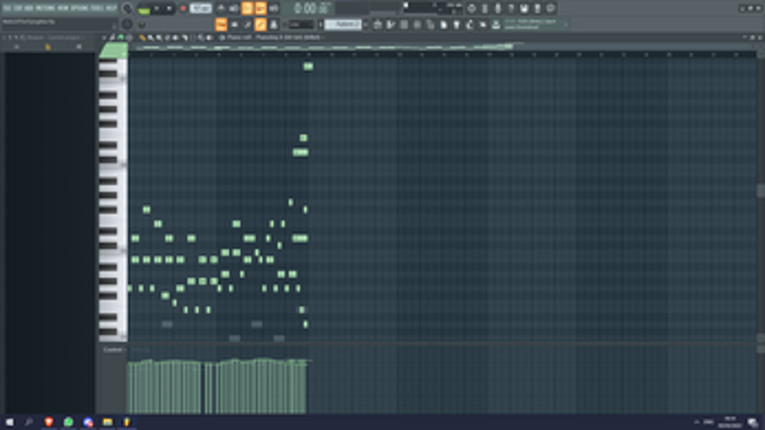Select the delete tool in piano roll

click(159, 38)
